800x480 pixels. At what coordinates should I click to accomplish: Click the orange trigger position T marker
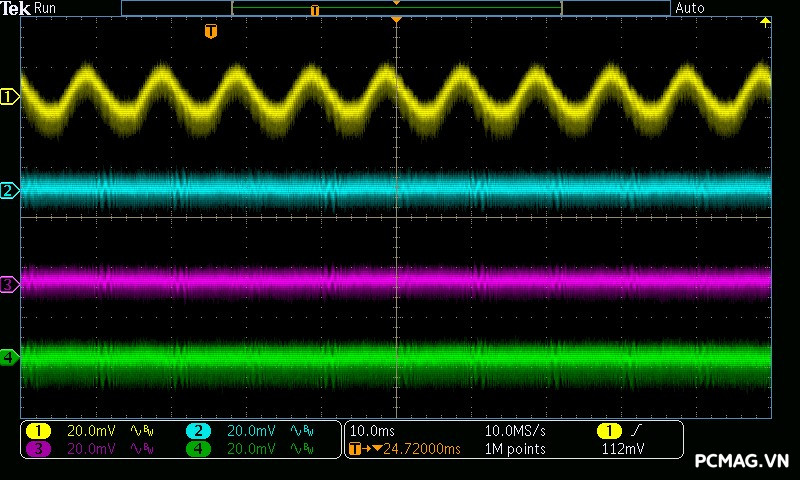click(210, 32)
